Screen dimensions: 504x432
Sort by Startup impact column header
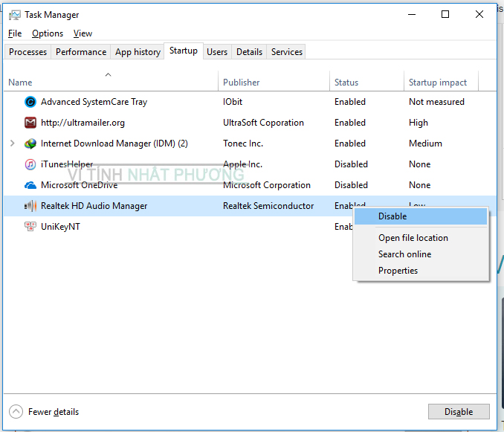[x=438, y=83]
